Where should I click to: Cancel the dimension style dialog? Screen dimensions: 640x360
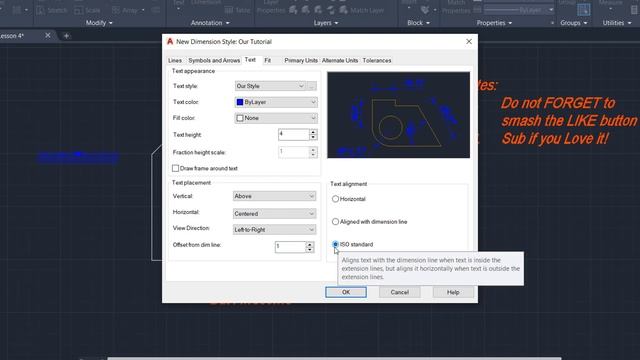pos(399,292)
